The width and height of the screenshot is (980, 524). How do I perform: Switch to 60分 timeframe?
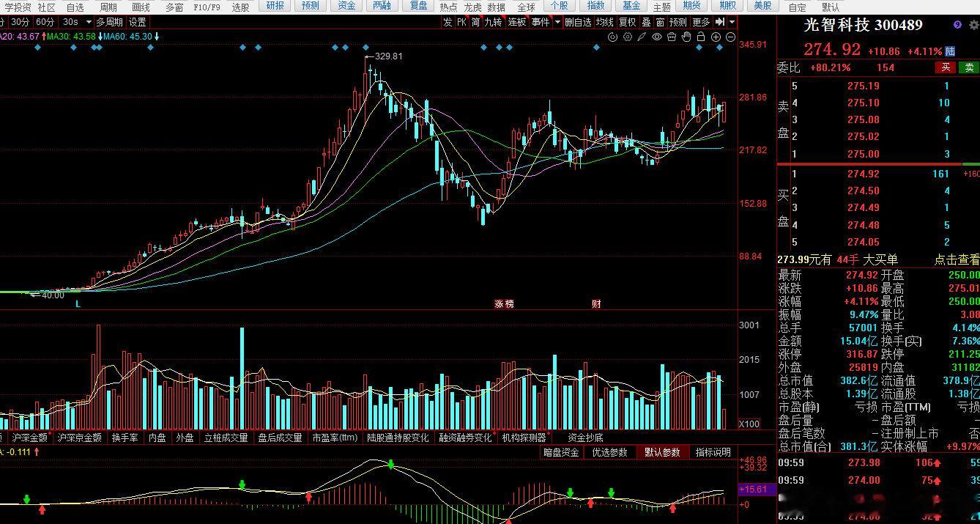click(x=45, y=22)
